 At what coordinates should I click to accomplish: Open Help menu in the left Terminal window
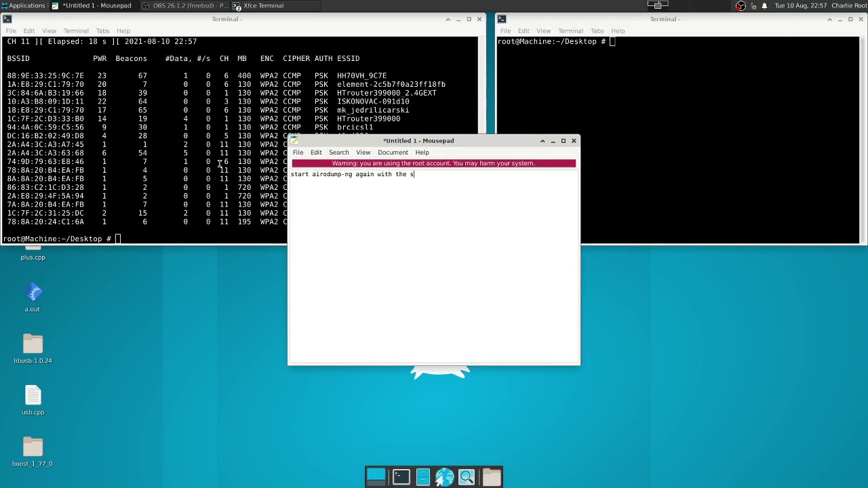pos(123,30)
